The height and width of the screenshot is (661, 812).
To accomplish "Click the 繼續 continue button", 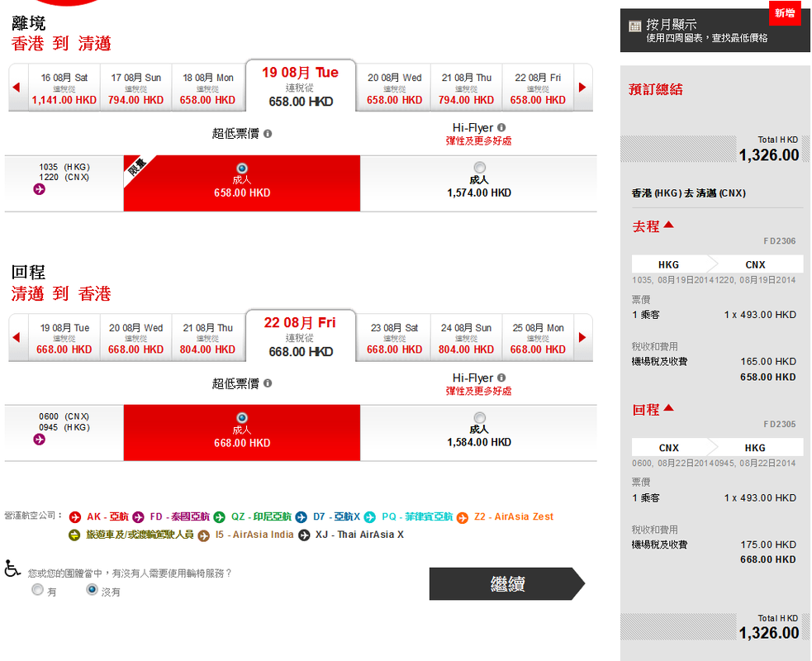I will point(506,584).
